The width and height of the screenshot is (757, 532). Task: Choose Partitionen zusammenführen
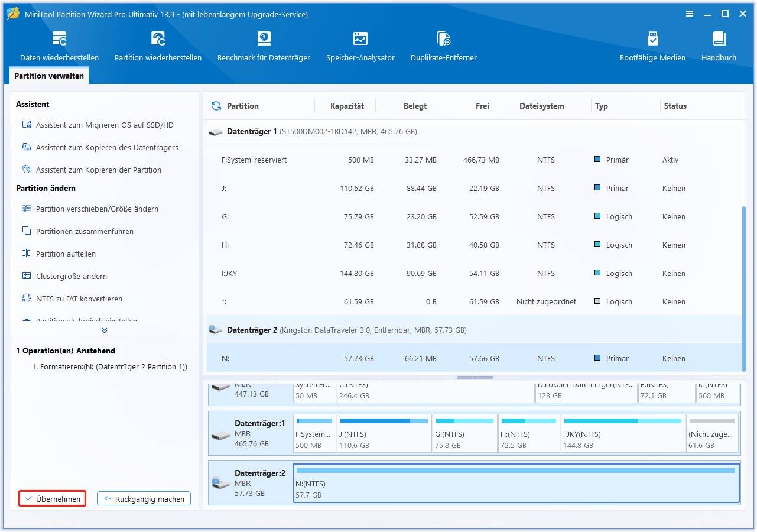click(85, 232)
